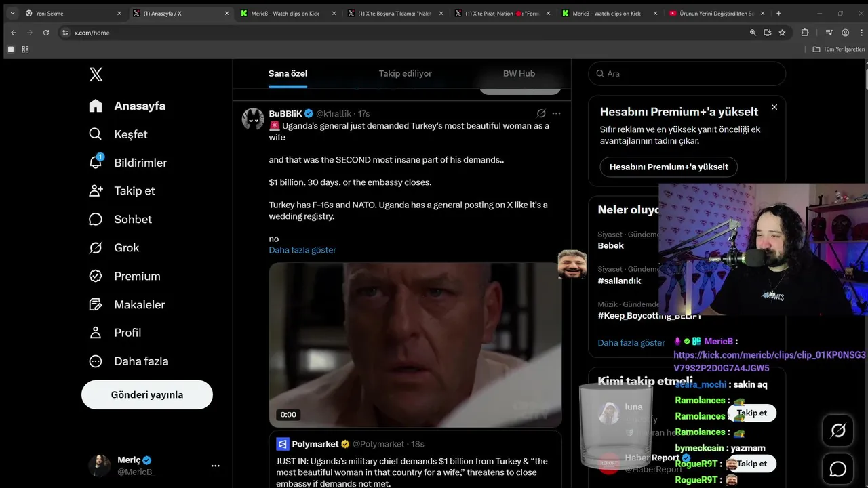Image resolution: width=868 pixels, height=488 pixels.
Task: Switch to X'te Pirat_Nation tab
Action: coord(502,13)
